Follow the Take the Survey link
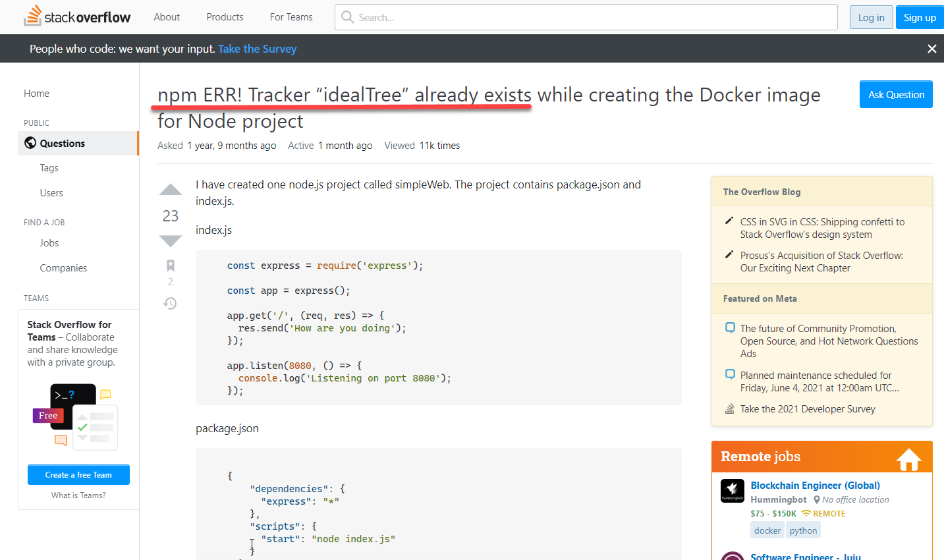This screenshot has width=944, height=560. tap(257, 48)
